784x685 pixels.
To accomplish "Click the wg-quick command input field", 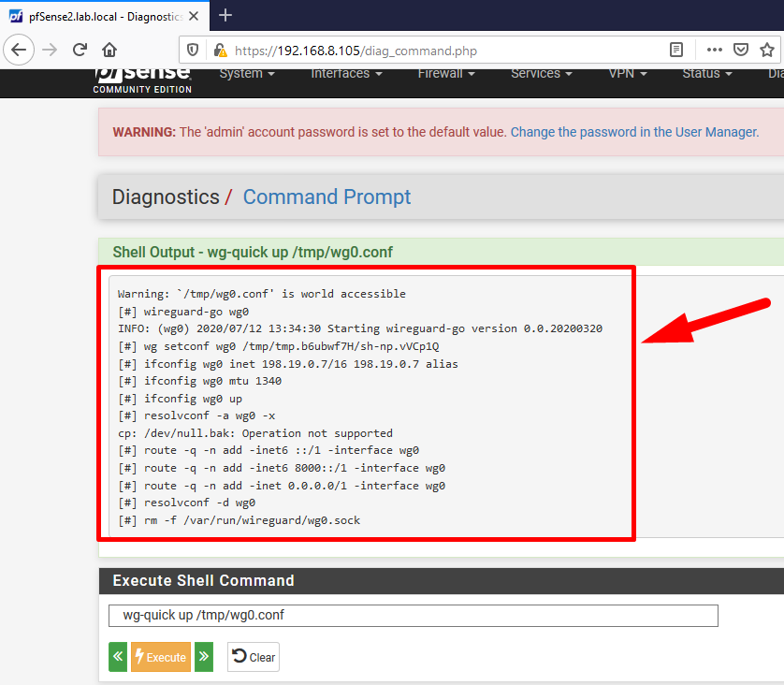I will pos(413,616).
